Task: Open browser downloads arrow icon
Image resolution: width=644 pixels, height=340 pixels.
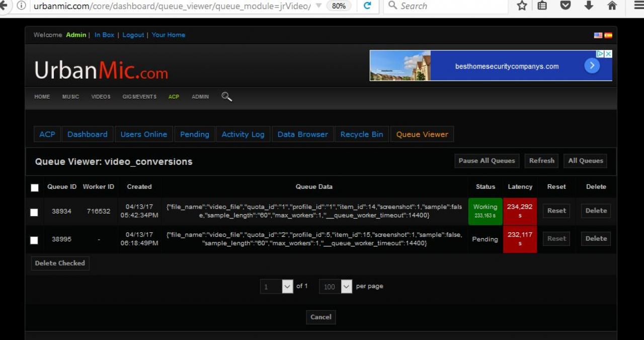Action: (x=589, y=6)
